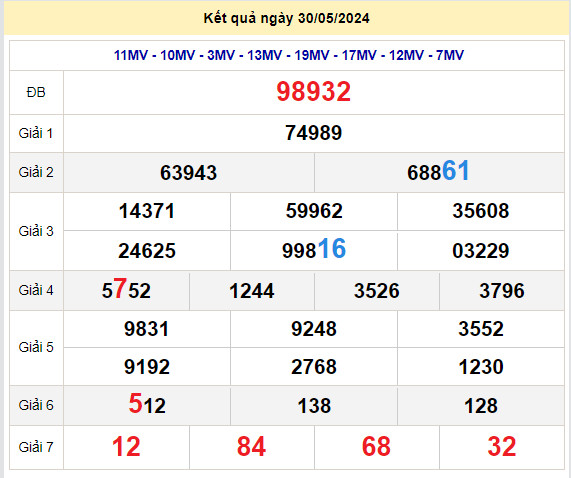Select the Giải 5 number 1230
This screenshot has height=478, width=571.
480,367
